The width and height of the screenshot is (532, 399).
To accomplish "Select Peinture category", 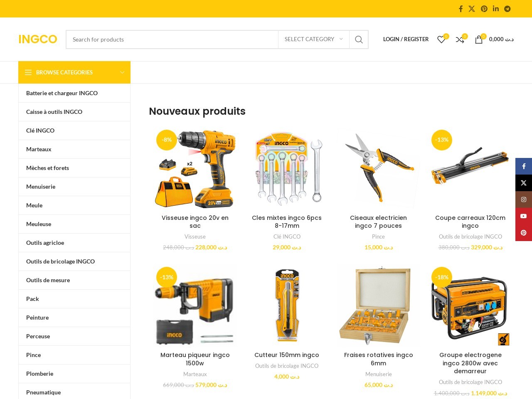I will point(74,318).
